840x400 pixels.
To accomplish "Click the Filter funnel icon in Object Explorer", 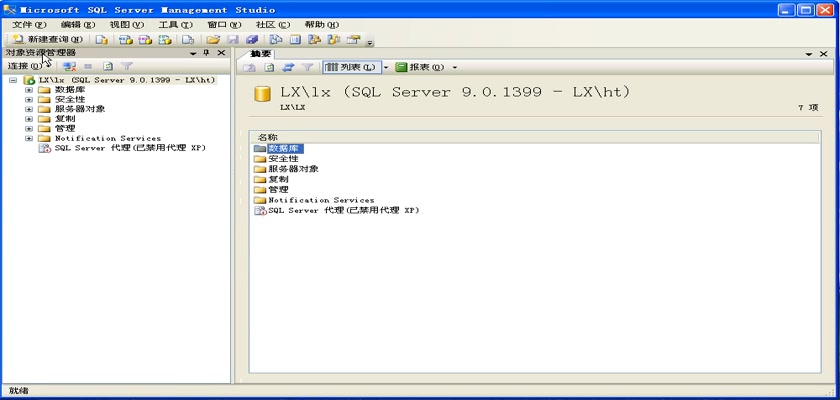I will tap(126, 66).
